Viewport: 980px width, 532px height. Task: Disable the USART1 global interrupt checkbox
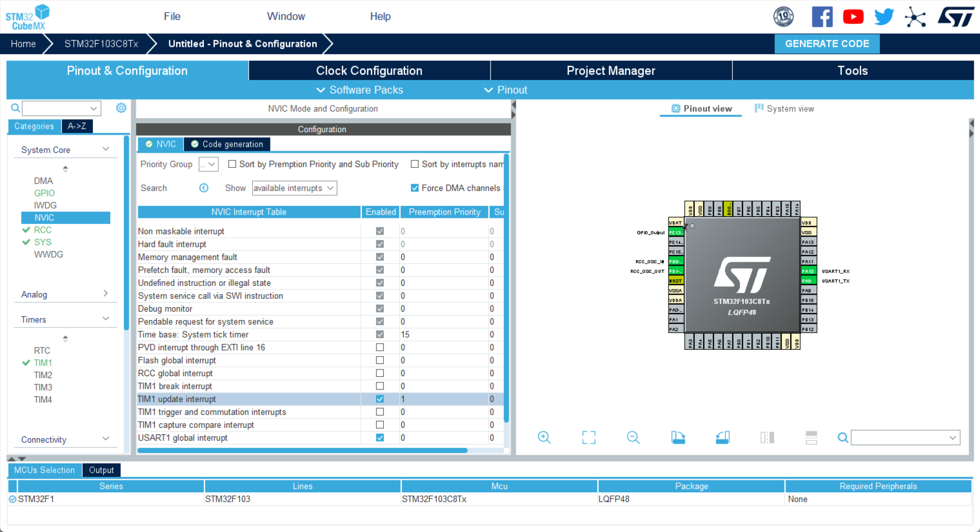pos(380,438)
